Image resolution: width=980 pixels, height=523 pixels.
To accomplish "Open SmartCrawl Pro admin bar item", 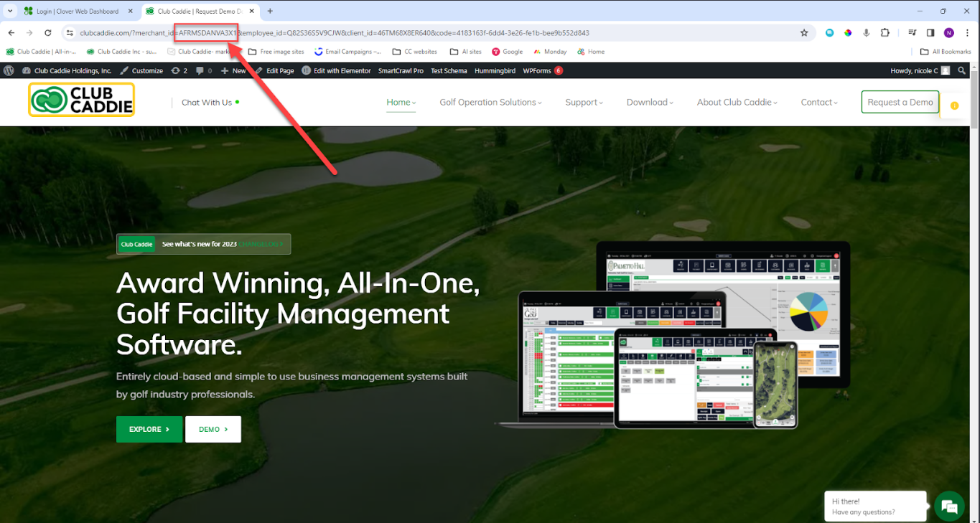I will pos(401,71).
